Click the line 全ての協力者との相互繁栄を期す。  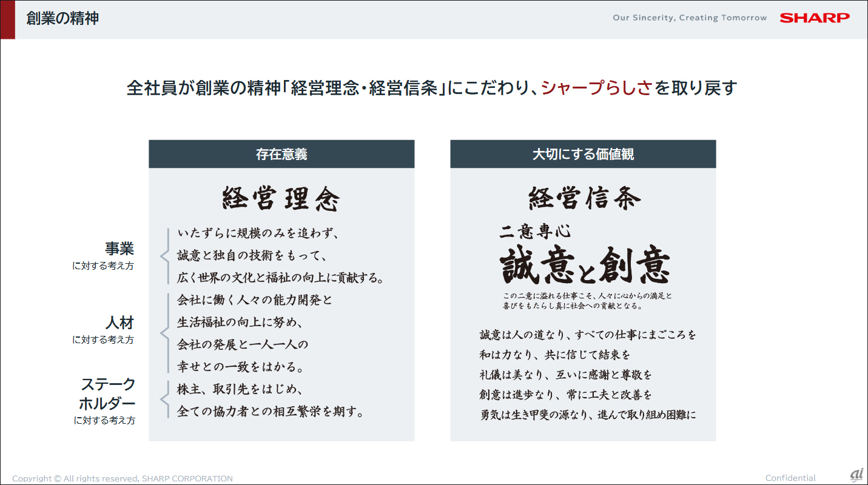point(271,412)
